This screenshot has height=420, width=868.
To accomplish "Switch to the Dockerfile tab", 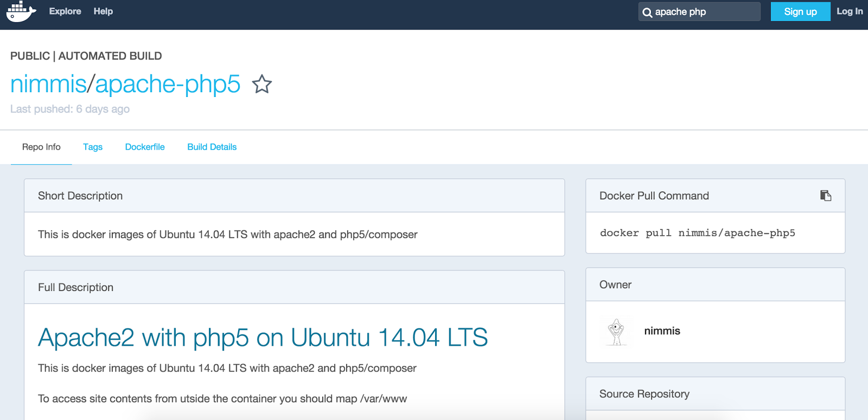I will pos(145,147).
